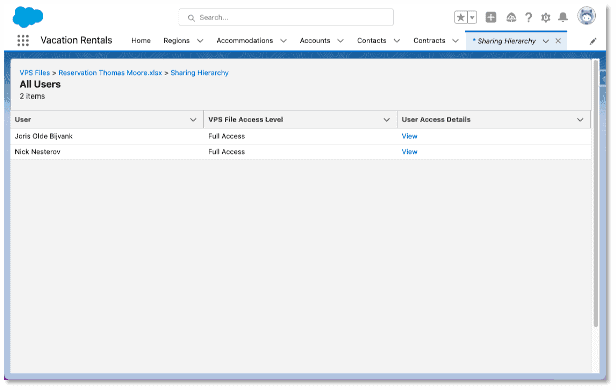616x390 pixels.
Task: Select the Joris Olde Bijvank row
Action: coord(301,136)
